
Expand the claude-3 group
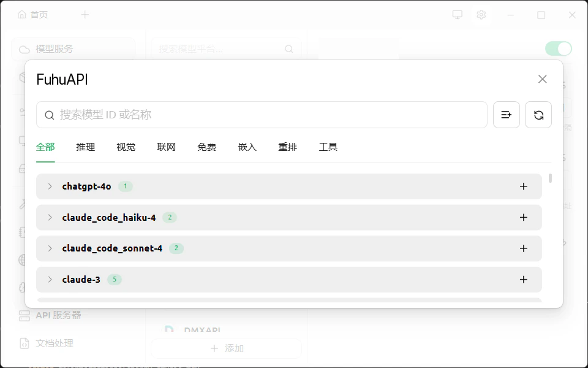[x=50, y=280]
